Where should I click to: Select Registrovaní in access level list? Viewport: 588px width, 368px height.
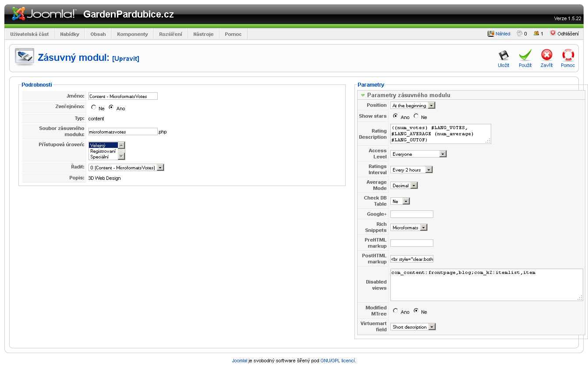(103, 151)
